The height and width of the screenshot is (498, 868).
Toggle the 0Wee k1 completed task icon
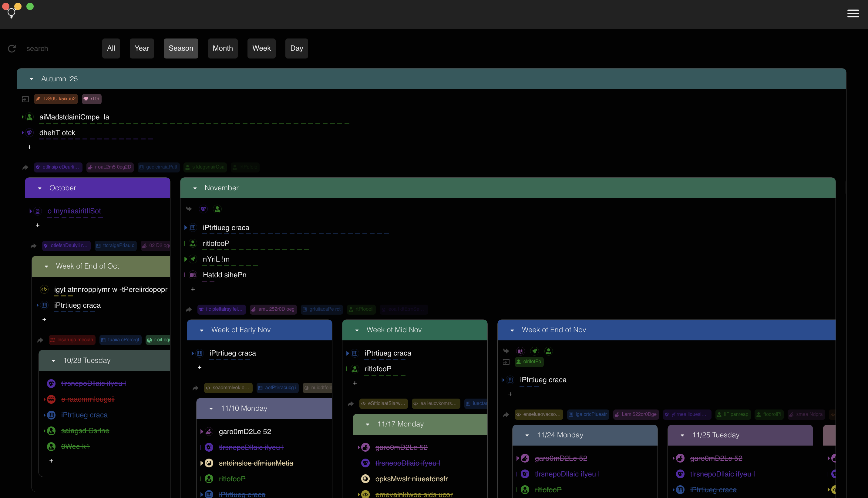point(51,446)
